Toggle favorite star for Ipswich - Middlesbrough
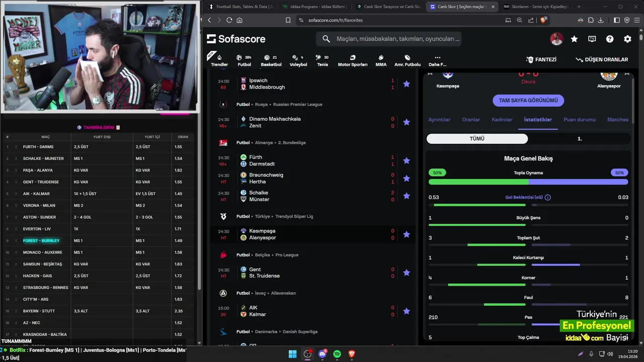 click(407, 84)
